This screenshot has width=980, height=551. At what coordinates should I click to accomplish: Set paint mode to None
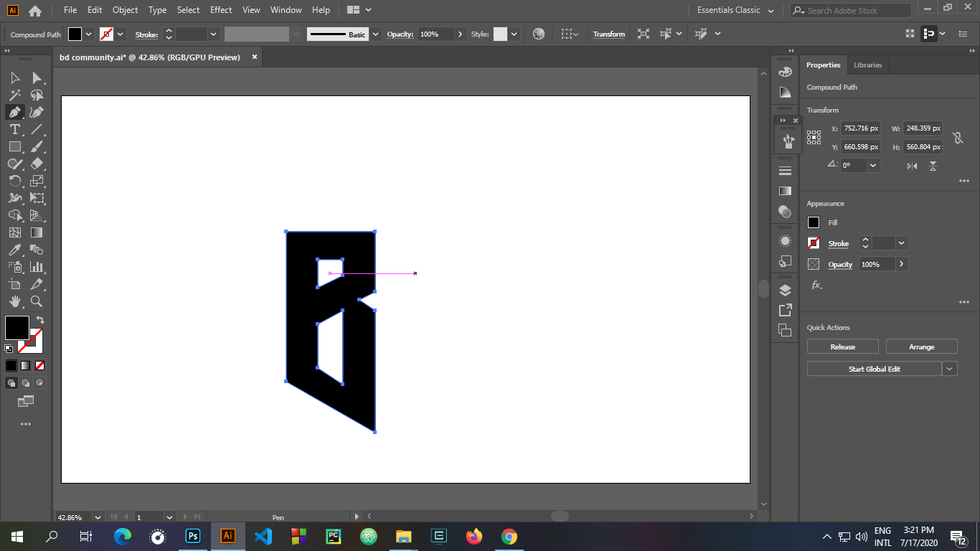point(40,365)
